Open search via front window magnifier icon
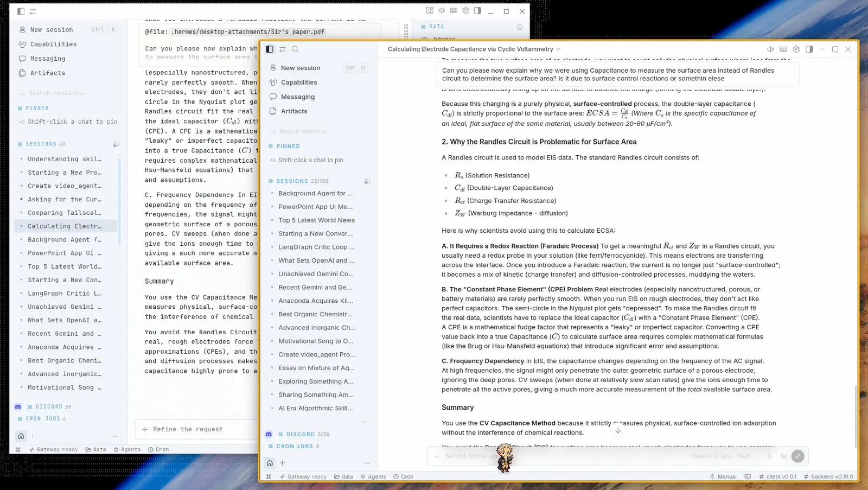 [295, 49]
